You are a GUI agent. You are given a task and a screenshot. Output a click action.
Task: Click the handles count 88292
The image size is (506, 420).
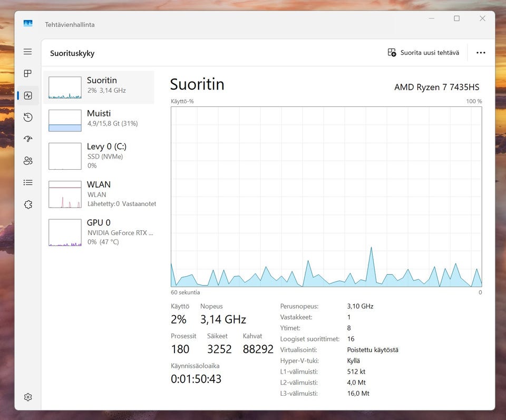[x=258, y=349]
